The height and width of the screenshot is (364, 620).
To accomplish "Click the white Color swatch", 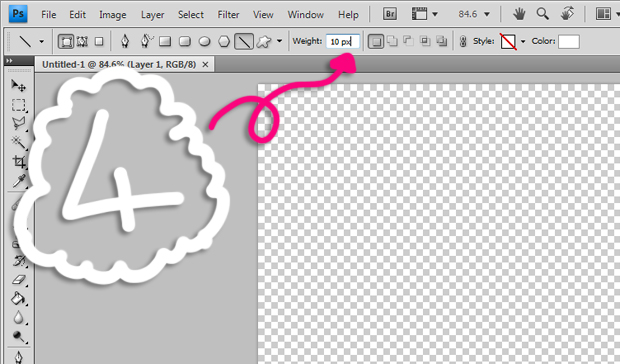I will click(x=569, y=41).
